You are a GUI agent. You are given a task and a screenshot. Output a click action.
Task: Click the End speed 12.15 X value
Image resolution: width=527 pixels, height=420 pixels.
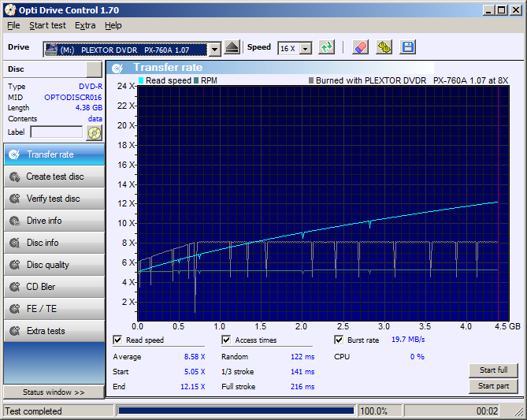point(192,387)
